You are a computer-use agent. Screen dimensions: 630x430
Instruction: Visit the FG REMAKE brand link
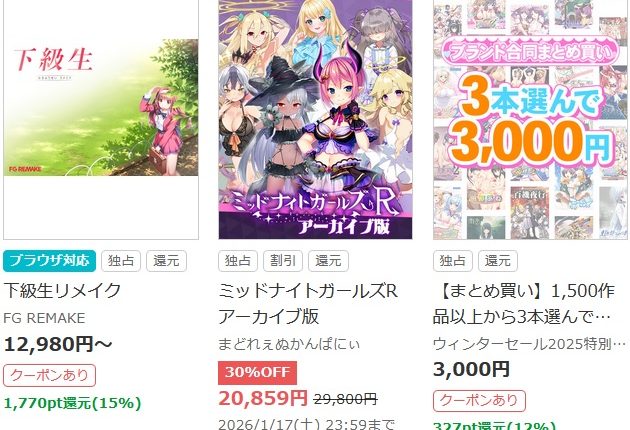click(44, 318)
